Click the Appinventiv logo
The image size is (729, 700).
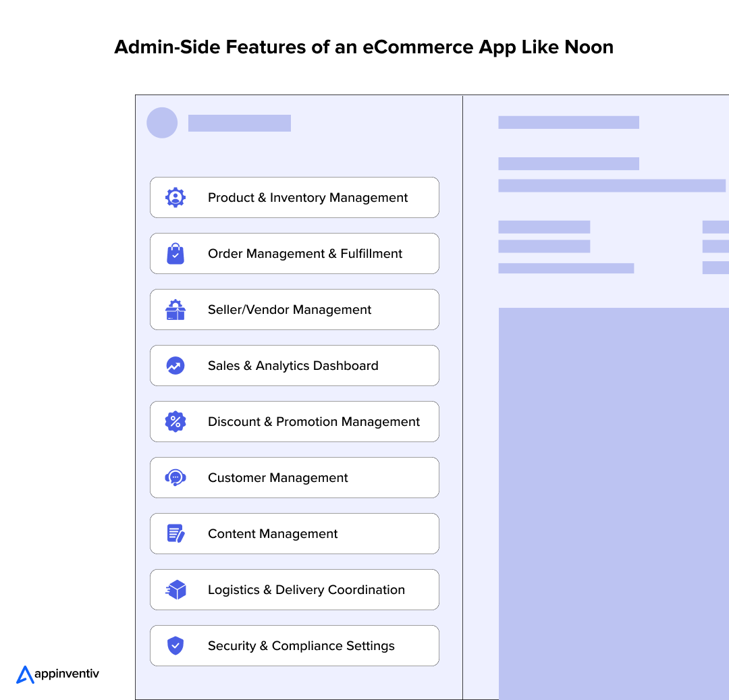pyautogui.click(x=57, y=674)
